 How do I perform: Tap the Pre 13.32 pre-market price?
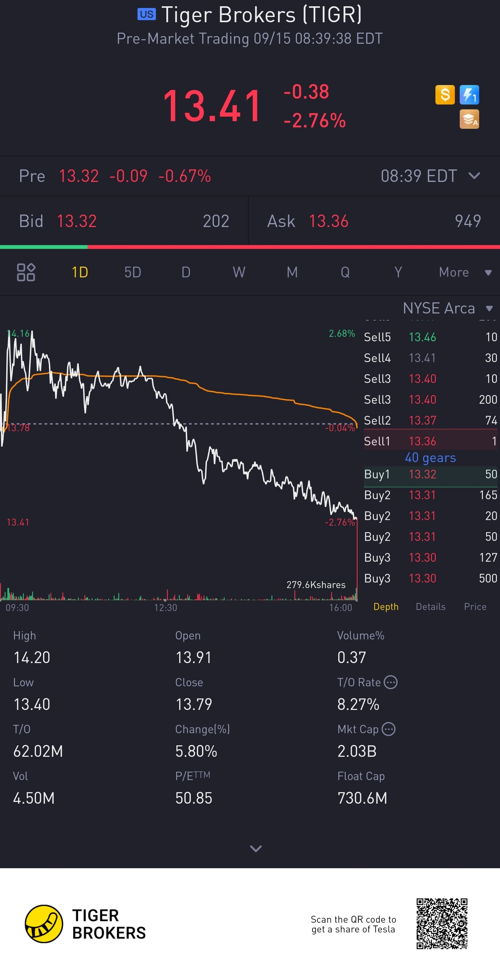pos(79,176)
